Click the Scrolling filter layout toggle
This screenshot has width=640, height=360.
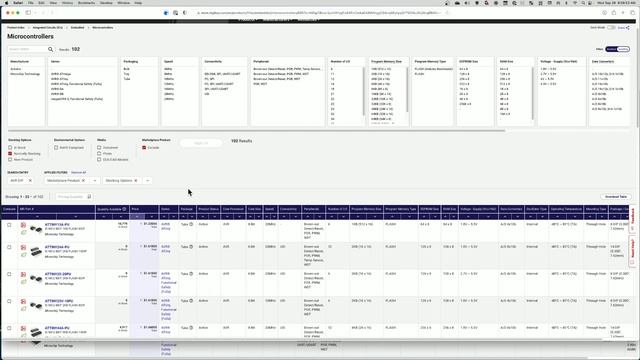pos(623,49)
